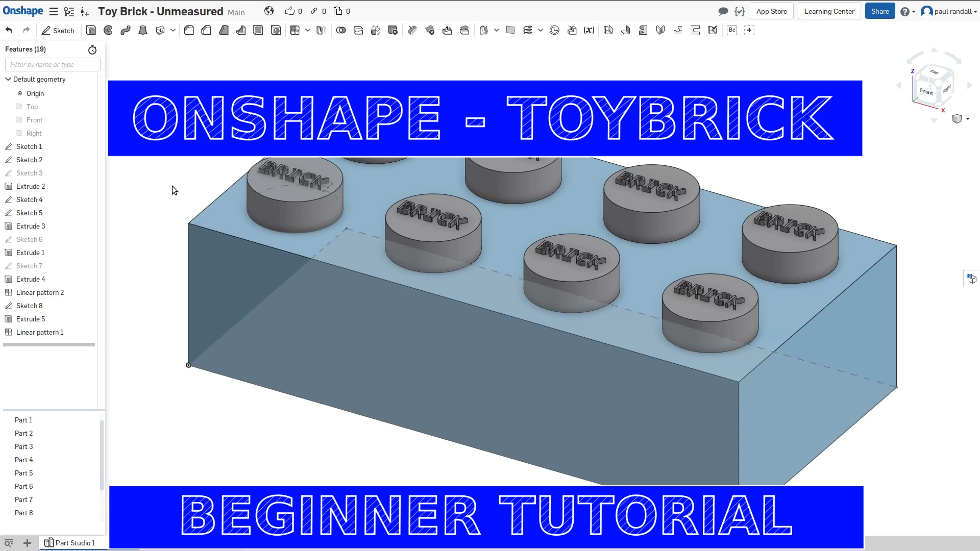Click the Undo arrow icon
The image size is (980, 551).
(x=9, y=30)
